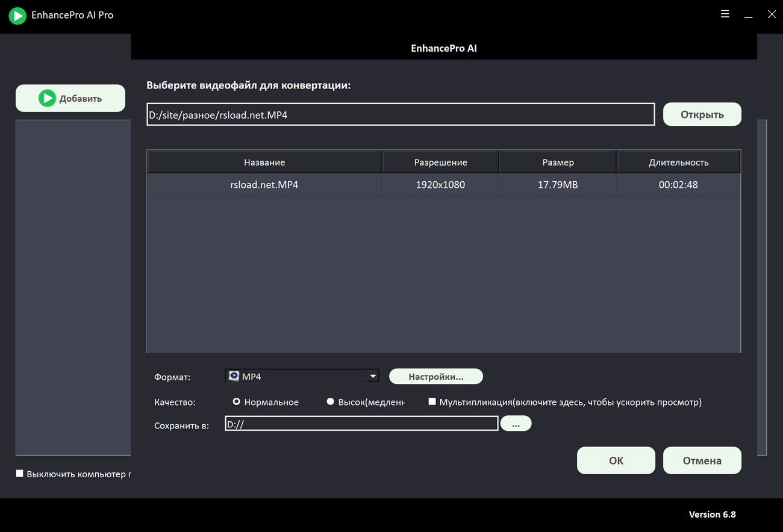The image size is (783, 532).
Task: Select Высок(медленн) quality
Action: tap(330, 401)
